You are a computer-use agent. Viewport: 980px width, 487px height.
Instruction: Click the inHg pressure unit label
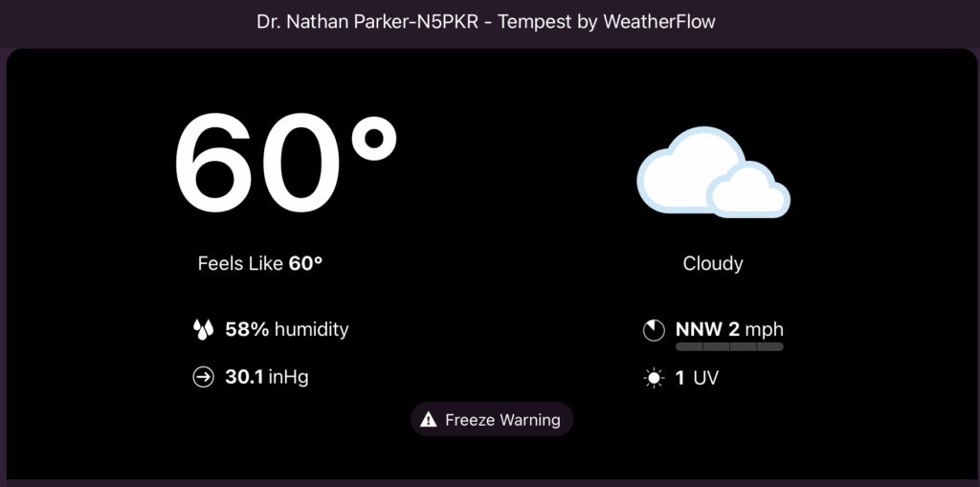pyautogui.click(x=288, y=378)
